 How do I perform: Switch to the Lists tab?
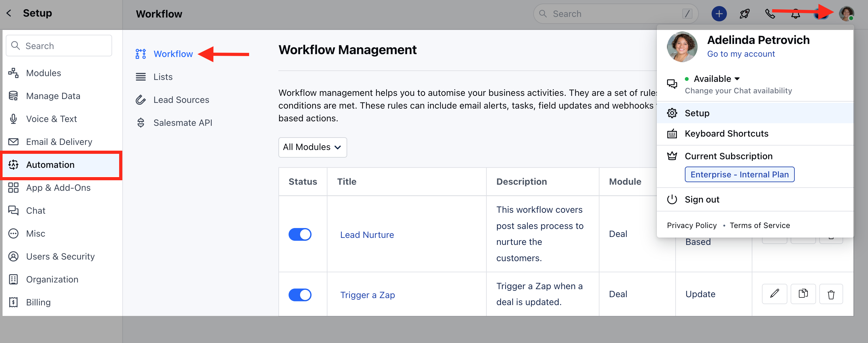pyautogui.click(x=163, y=76)
